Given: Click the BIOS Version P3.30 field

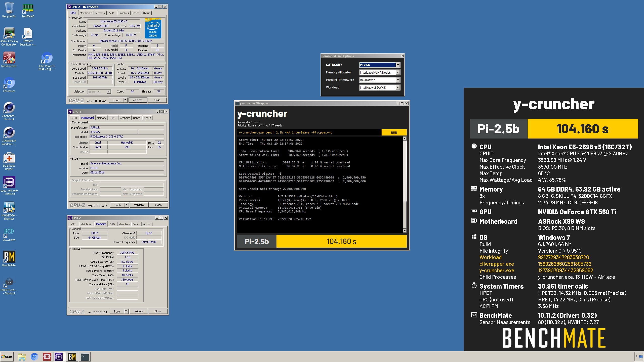Looking at the screenshot, I should coord(127,168).
